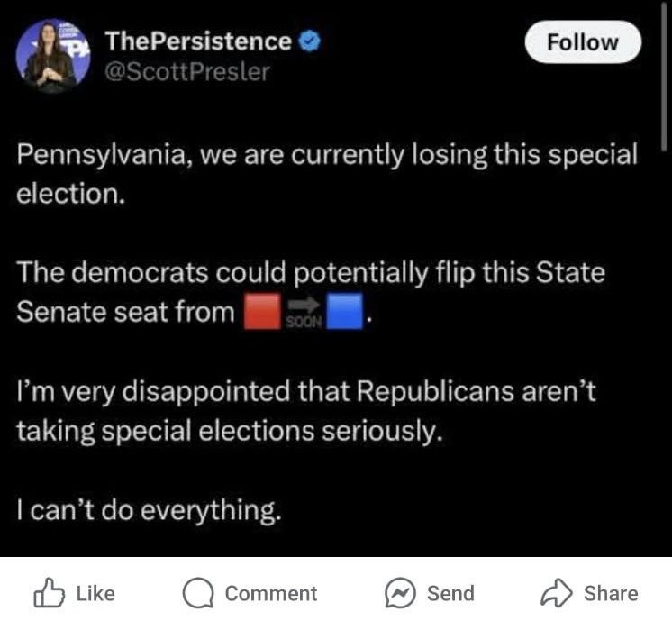The height and width of the screenshot is (621, 672).
Task: Open the @ScottPresler handle link
Action: coord(187,73)
